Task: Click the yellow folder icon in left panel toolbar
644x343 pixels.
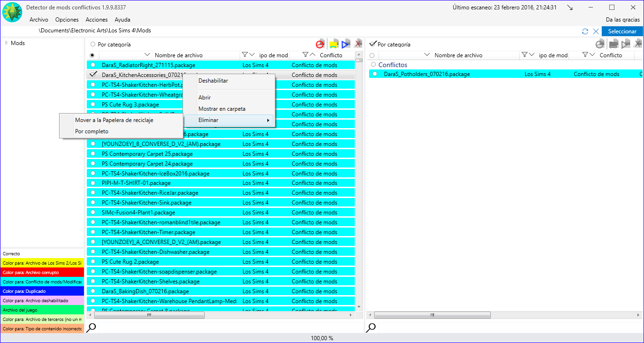Action: 333,44
